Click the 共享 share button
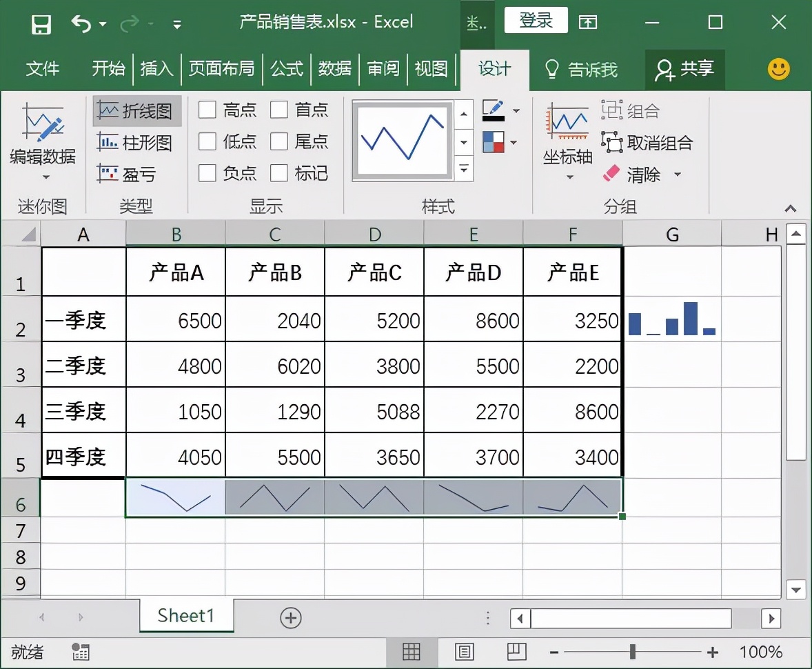812x669 pixels. (x=684, y=69)
